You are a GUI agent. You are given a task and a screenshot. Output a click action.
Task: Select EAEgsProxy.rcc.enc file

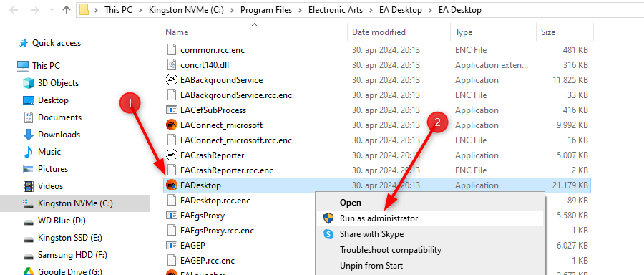click(x=218, y=230)
